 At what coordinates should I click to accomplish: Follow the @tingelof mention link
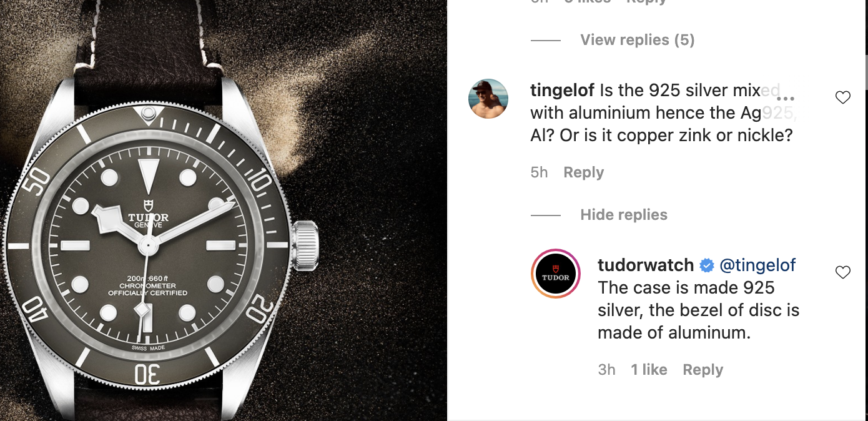(757, 265)
